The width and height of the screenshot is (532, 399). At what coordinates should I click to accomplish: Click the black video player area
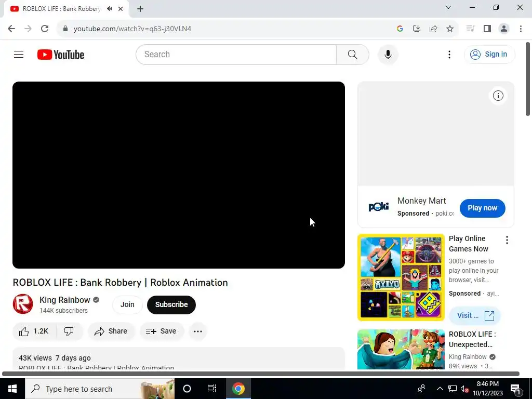click(179, 175)
